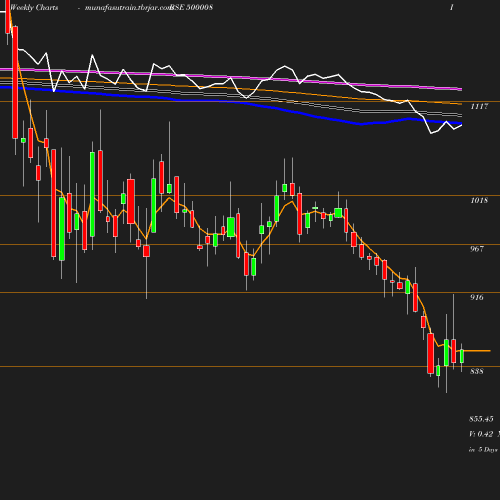Click the 916 price level label
The height and width of the screenshot is (500, 500).
(477, 297)
